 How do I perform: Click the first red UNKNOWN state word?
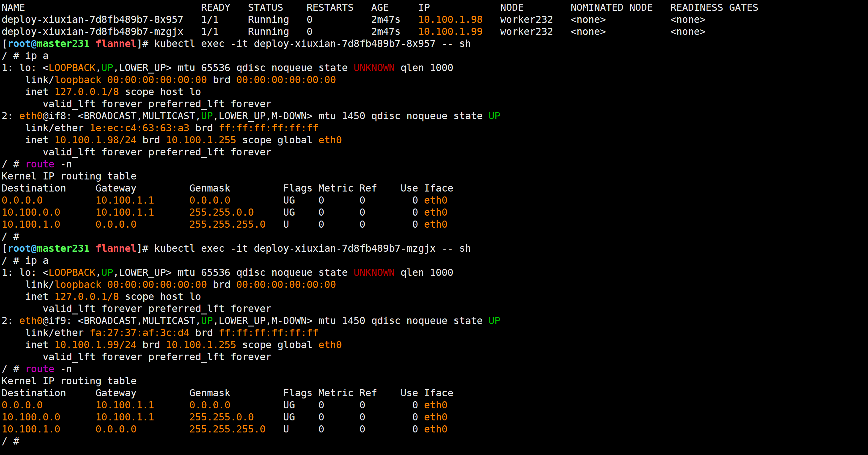pos(374,68)
